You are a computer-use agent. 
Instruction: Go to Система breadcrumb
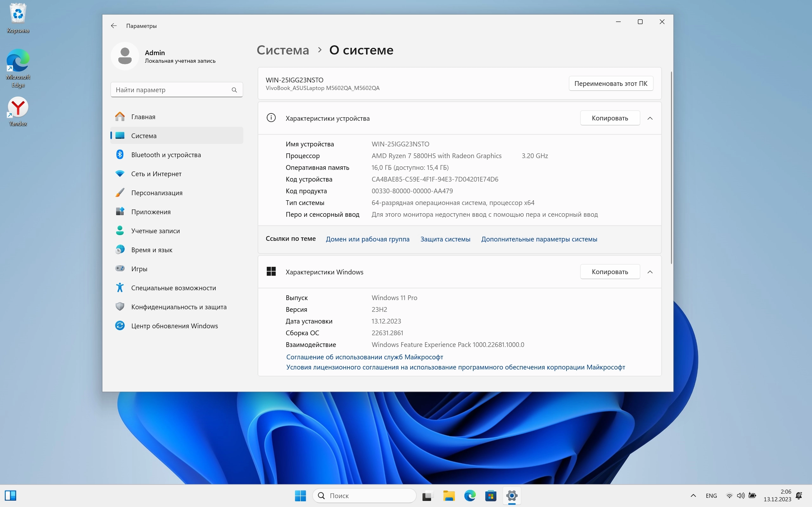point(283,50)
